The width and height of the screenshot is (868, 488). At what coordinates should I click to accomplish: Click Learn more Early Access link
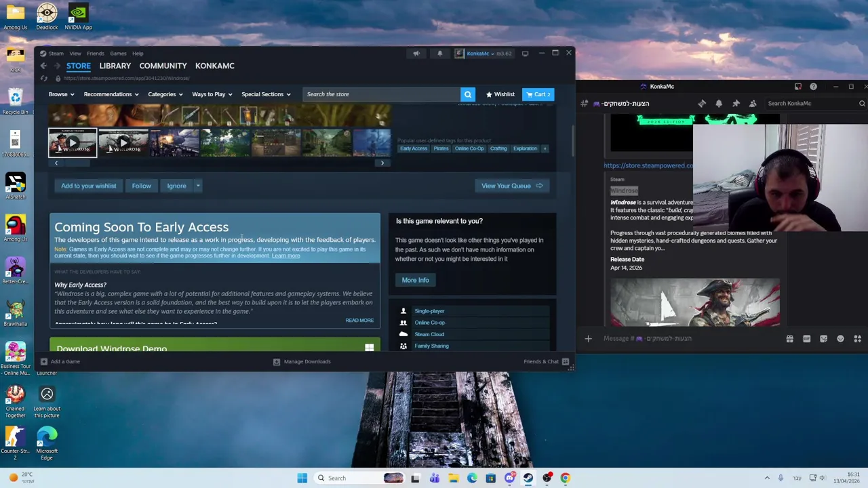click(x=285, y=256)
